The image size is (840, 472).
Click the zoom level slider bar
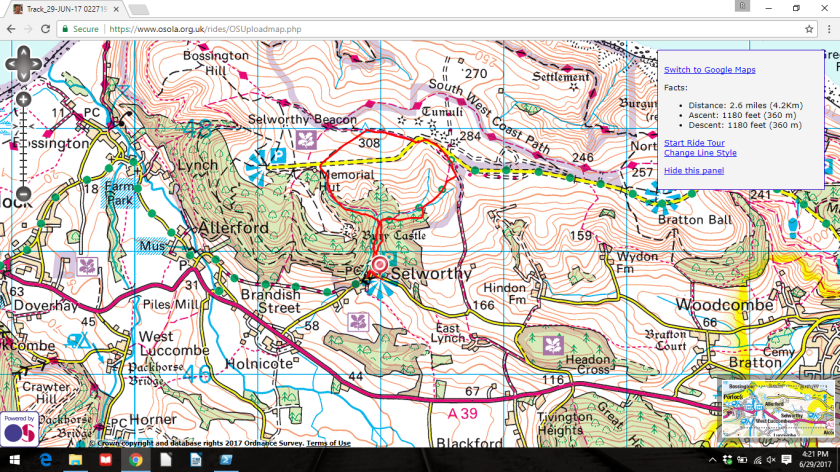(x=24, y=146)
